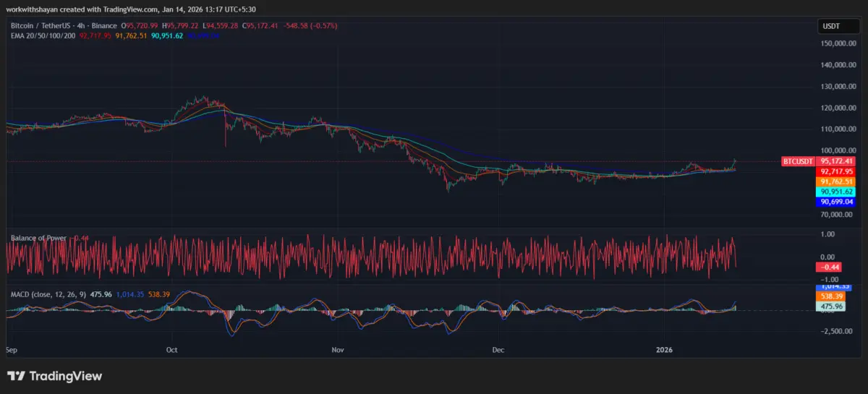The height and width of the screenshot is (394, 868).
Task: Click the Sep label on time axis
Action: (x=12, y=350)
